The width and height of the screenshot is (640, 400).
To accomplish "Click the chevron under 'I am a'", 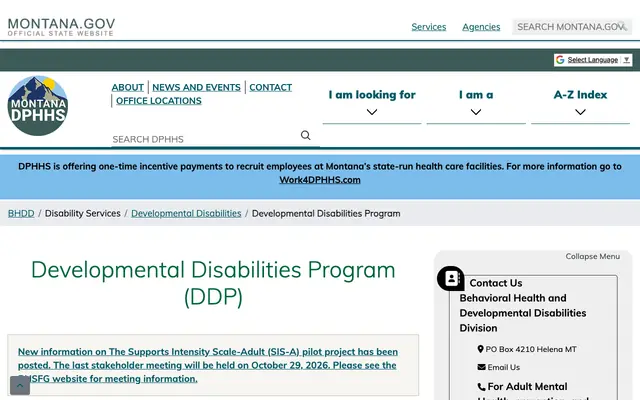I will [x=476, y=112].
